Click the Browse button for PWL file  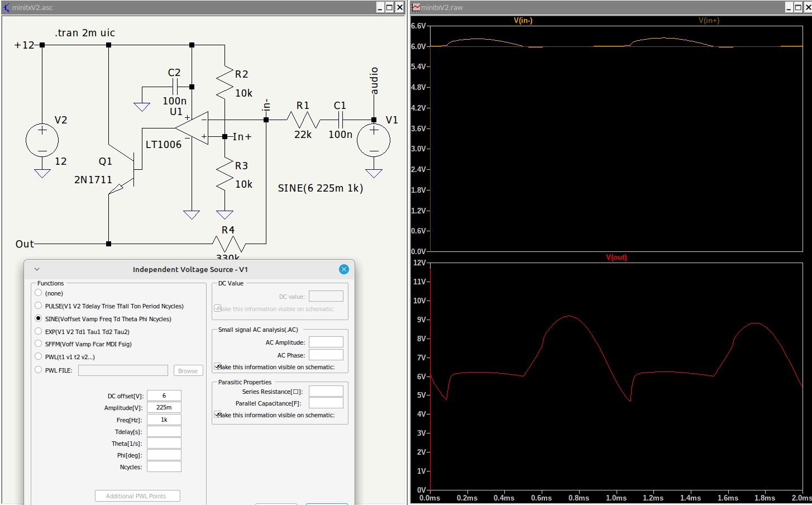point(188,371)
